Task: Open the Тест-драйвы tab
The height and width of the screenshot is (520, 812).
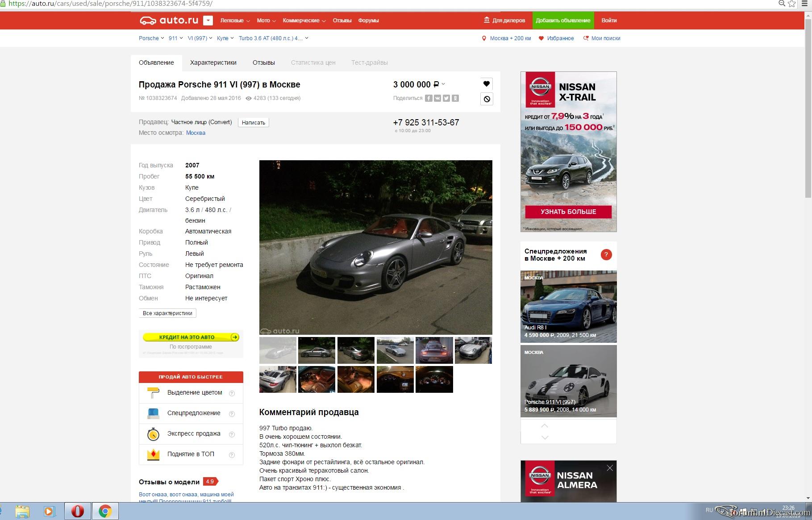Action: point(369,62)
